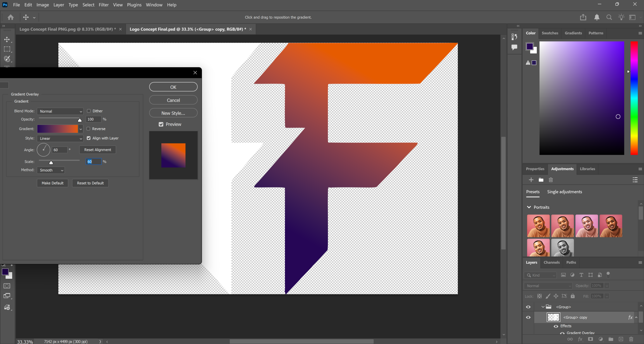Click the Home icon in options bar
This screenshot has height=344, width=644.
11,17
